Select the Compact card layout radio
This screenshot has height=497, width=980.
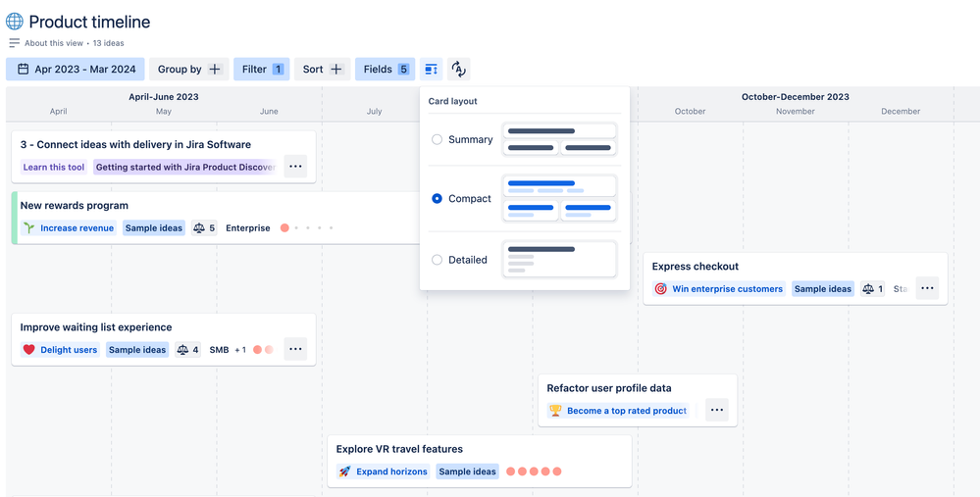(438, 199)
